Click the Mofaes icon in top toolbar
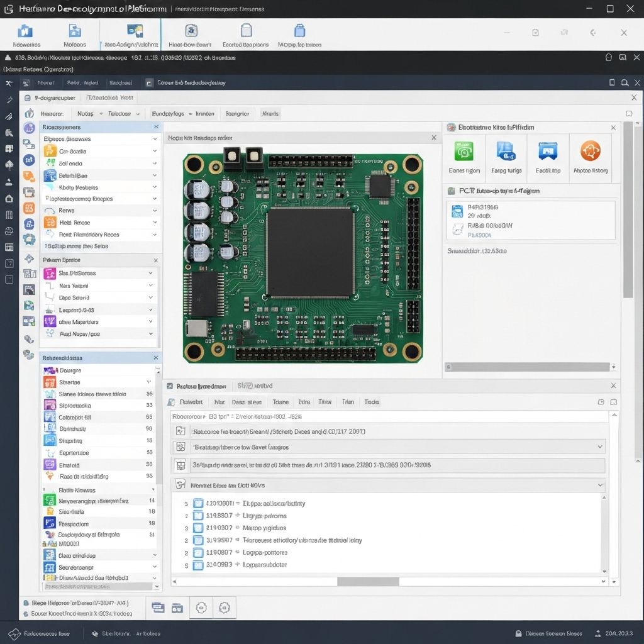 [75, 31]
